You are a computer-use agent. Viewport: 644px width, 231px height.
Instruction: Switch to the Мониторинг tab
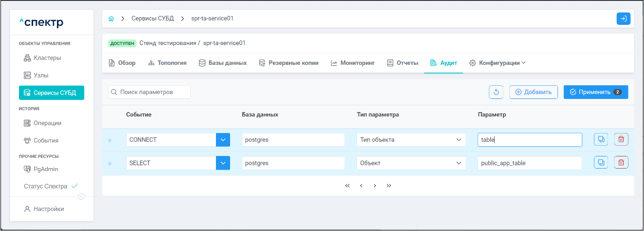point(353,63)
